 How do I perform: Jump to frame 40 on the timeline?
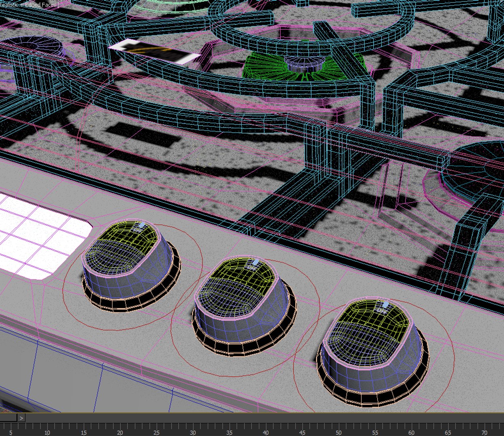point(266,432)
